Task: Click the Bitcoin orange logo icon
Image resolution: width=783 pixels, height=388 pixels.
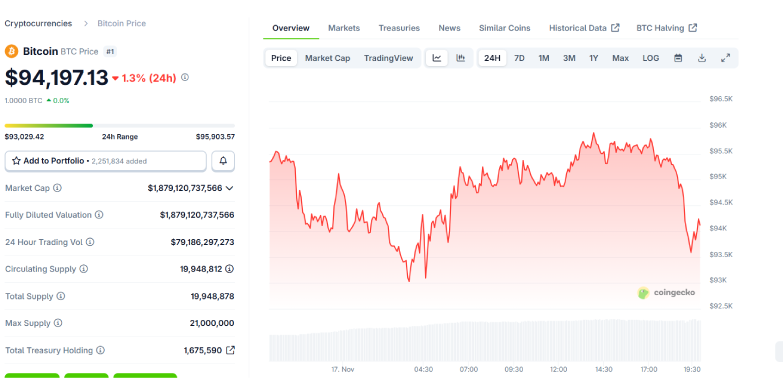Action: (11, 51)
